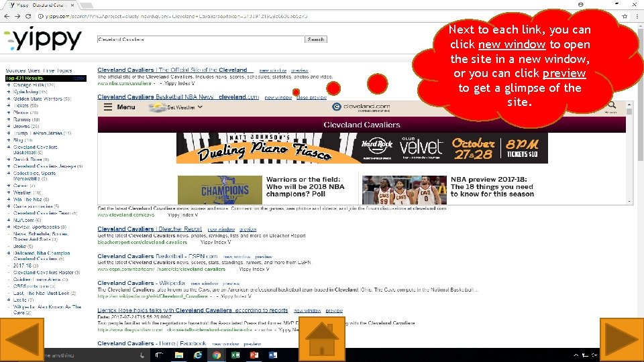This screenshot has width=644, height=362.
Task: Expand the NBA.com cluster
Action: point(9,220)
